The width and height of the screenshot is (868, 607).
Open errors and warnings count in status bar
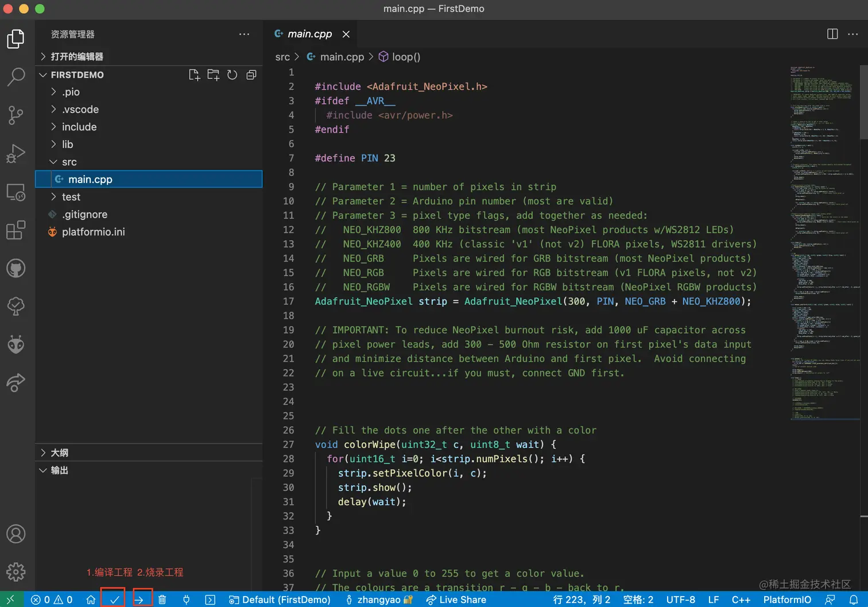click(x=52, y=600)
